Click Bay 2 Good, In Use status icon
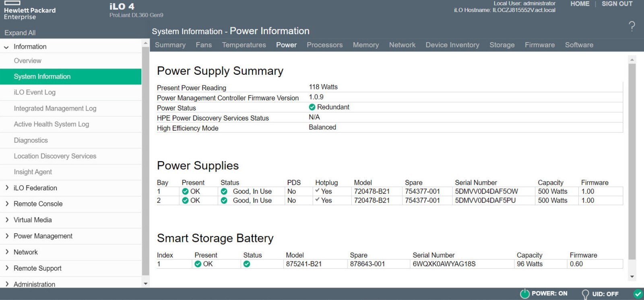Viewport: 644px width, 300px height. click(x=224, y=200)
